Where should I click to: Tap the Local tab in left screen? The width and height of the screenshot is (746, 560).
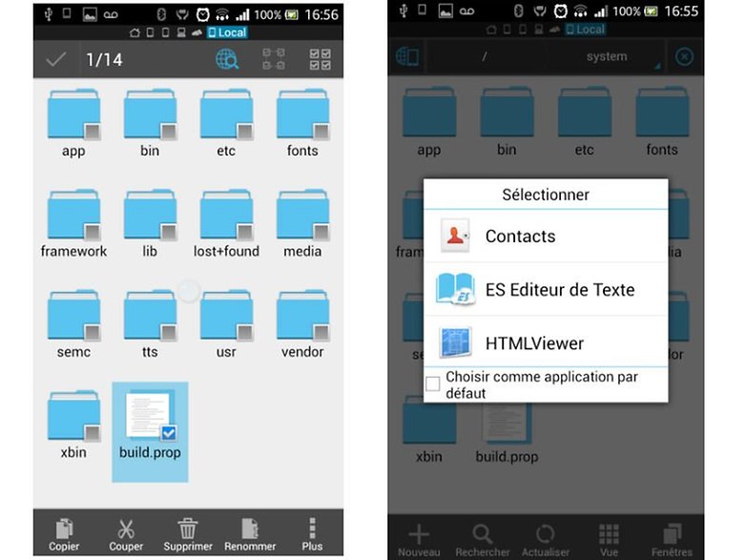click(227, 32)
